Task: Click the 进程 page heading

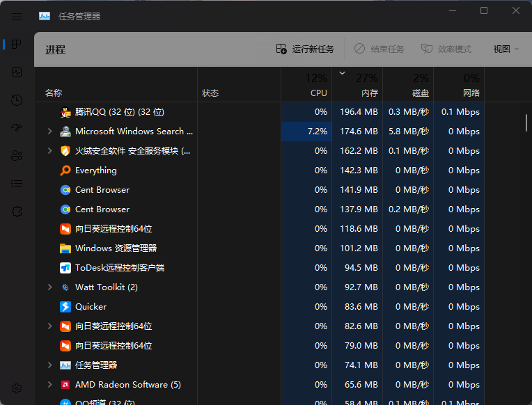Action: click(55, 49)
